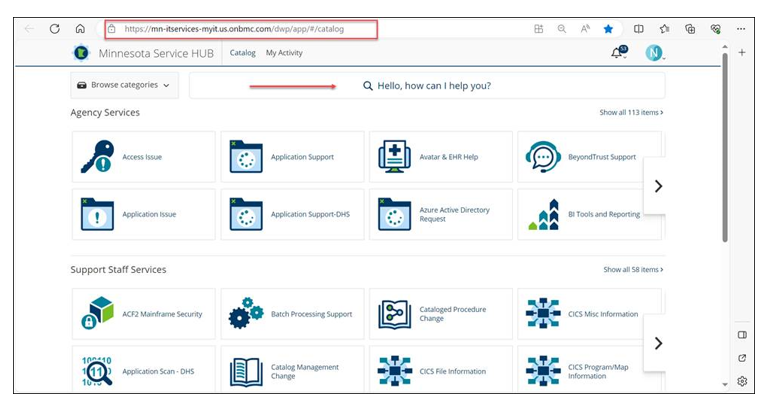The image size is (771, 407).
Task: Open the notifications bell icon
Action: click(x=618, y=53)
